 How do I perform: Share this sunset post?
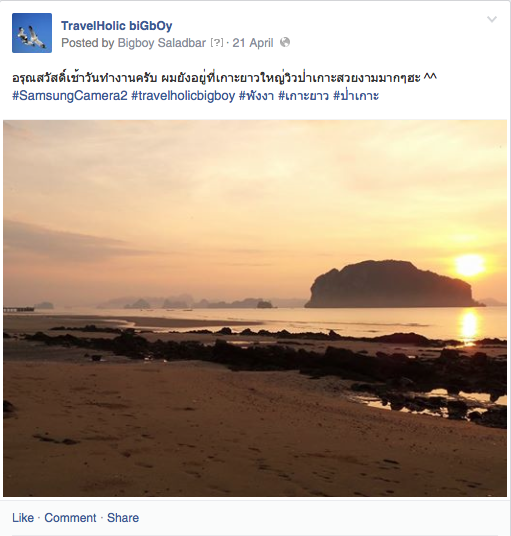coord(123,518)
